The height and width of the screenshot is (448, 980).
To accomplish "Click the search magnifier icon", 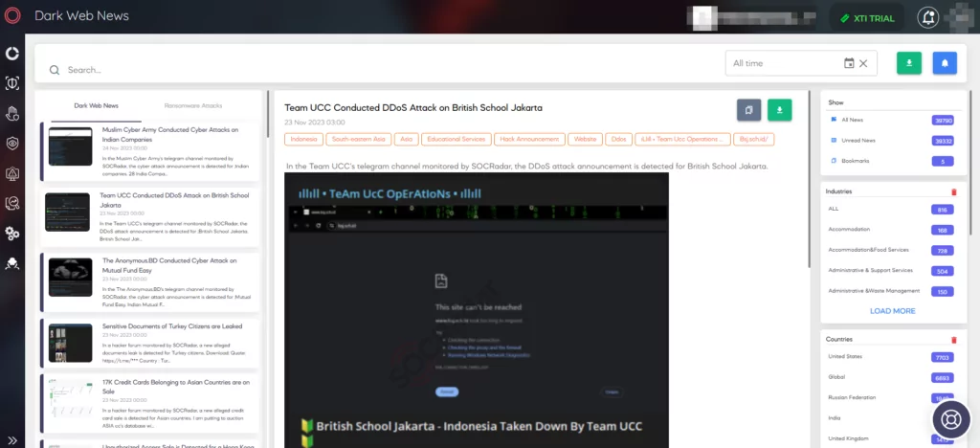I will click(55, 70).
